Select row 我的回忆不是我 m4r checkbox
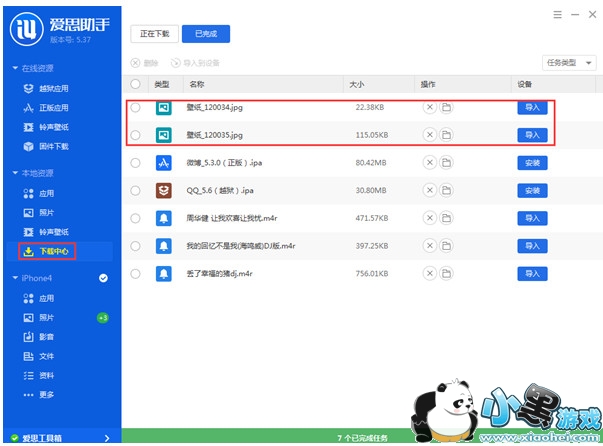 tap(135, 246)
